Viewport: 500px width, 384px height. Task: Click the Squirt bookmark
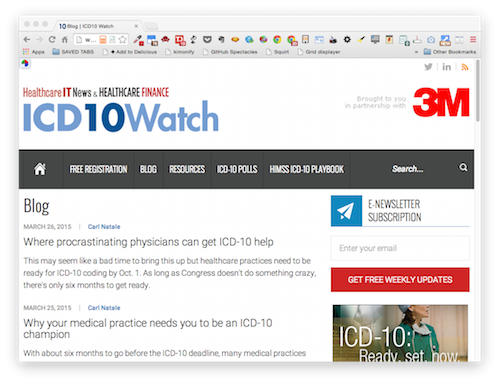(278, 52)
